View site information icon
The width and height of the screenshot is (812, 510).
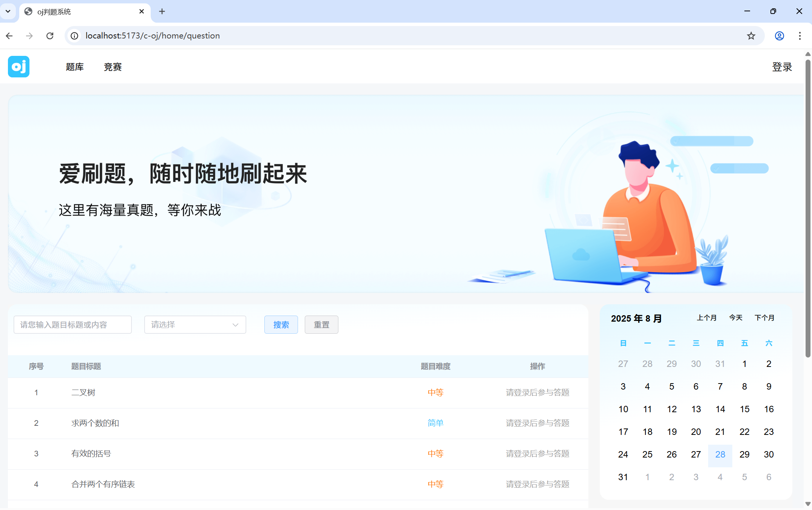click(x=75, y=36)
